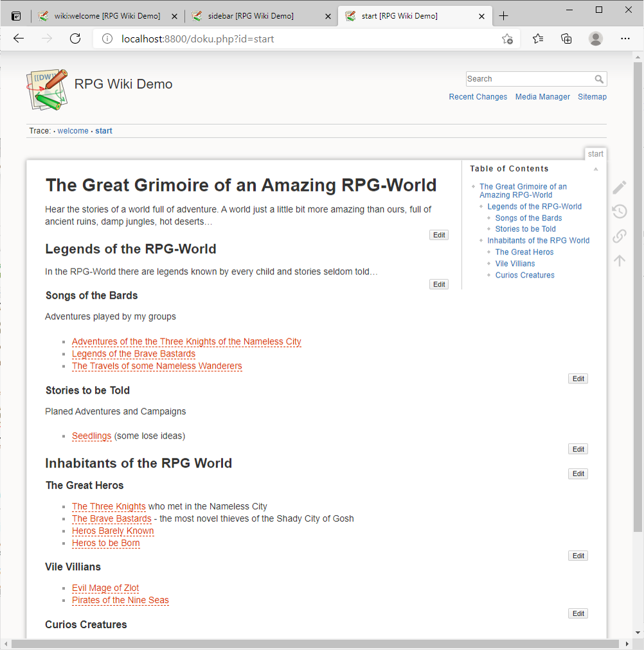Jump to Inhabitants of the RPG World in TOC

point(538,240)
